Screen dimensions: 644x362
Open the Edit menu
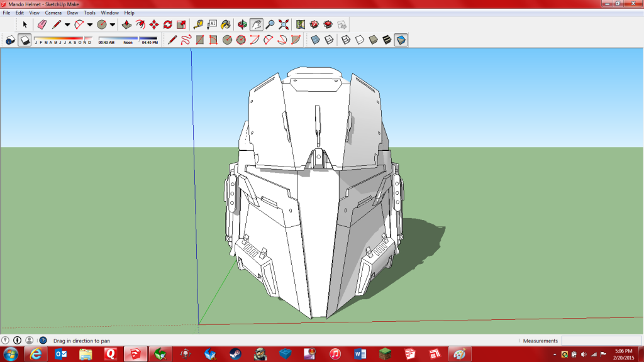coord(19,13)
